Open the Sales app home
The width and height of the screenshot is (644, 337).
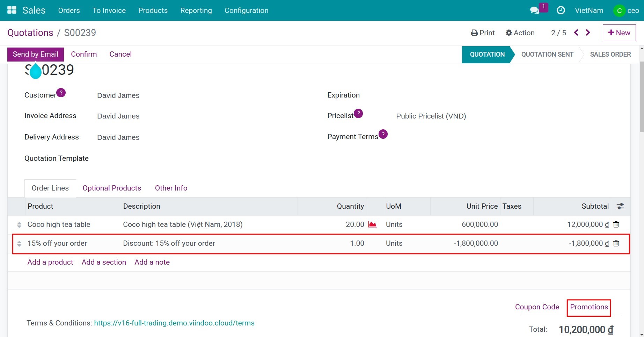pos(34,10)
